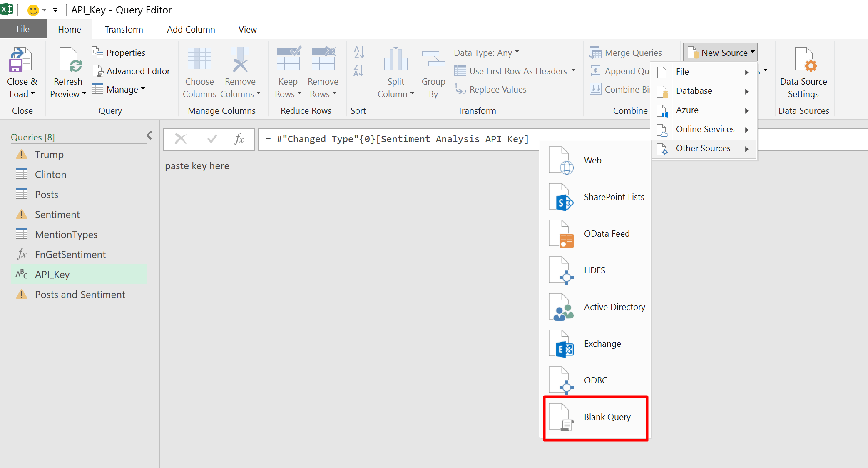Collapse the Queries pane
The width and height of the screenshot is (868, 468).
click(x=149, y=135)
